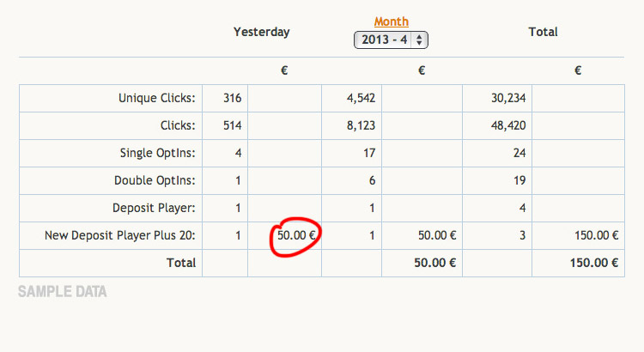This screenshot has width=644, height=352.
Task: Select the Total column header
Action: (543, 32)
